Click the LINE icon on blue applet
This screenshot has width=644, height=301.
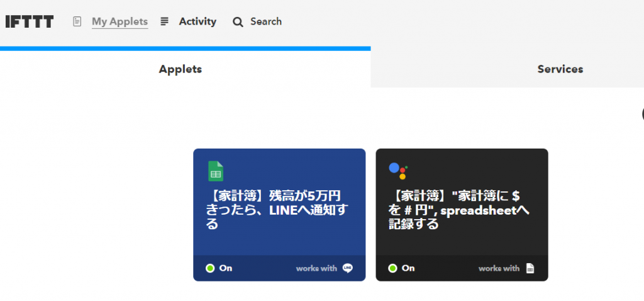pyautogui.click(x=347, y=268)
